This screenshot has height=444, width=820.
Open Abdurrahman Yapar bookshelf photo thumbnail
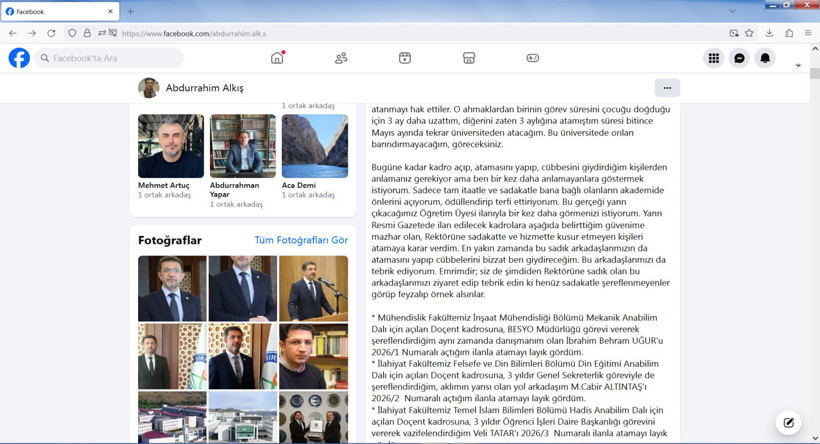243,146
